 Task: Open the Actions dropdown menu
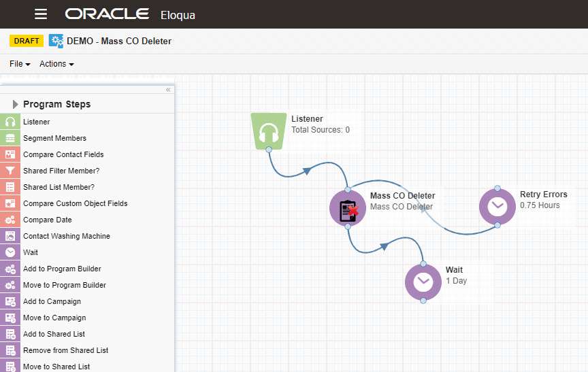pyautogui.click(x=56, y=64)
